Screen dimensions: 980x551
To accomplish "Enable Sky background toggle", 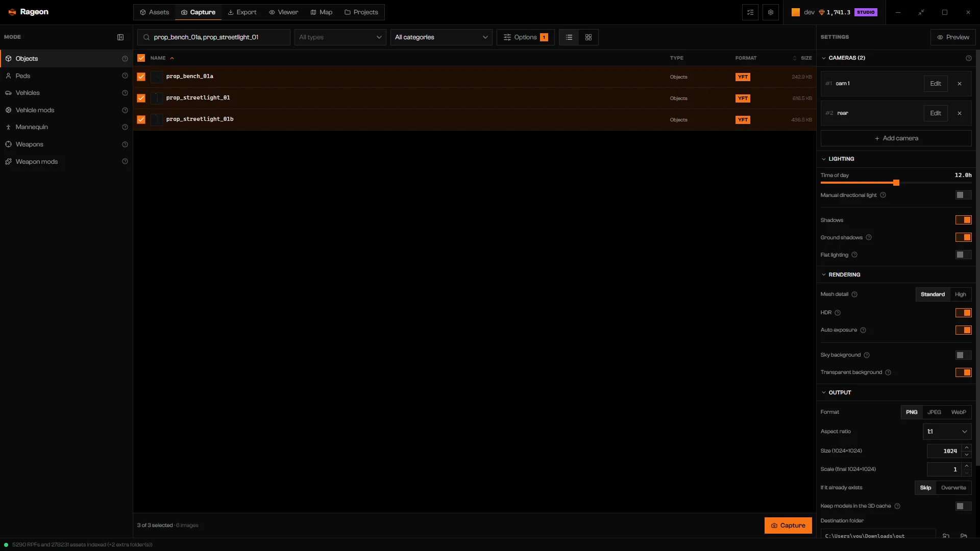I will 964,355.
